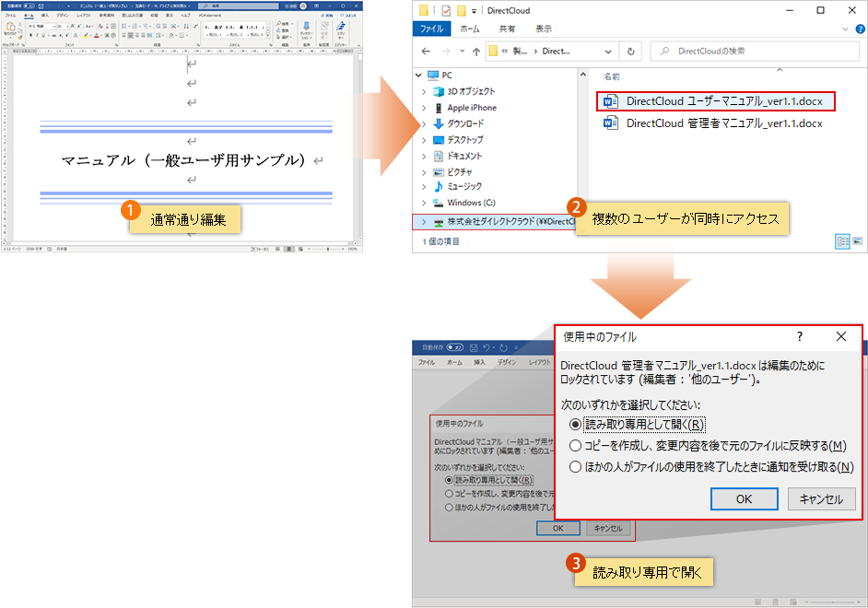This screenshot has height=608, width=868.
Task: Select Apple iPhone in the navigation tree
Action: pyautogui.click(x=472, y=108)
